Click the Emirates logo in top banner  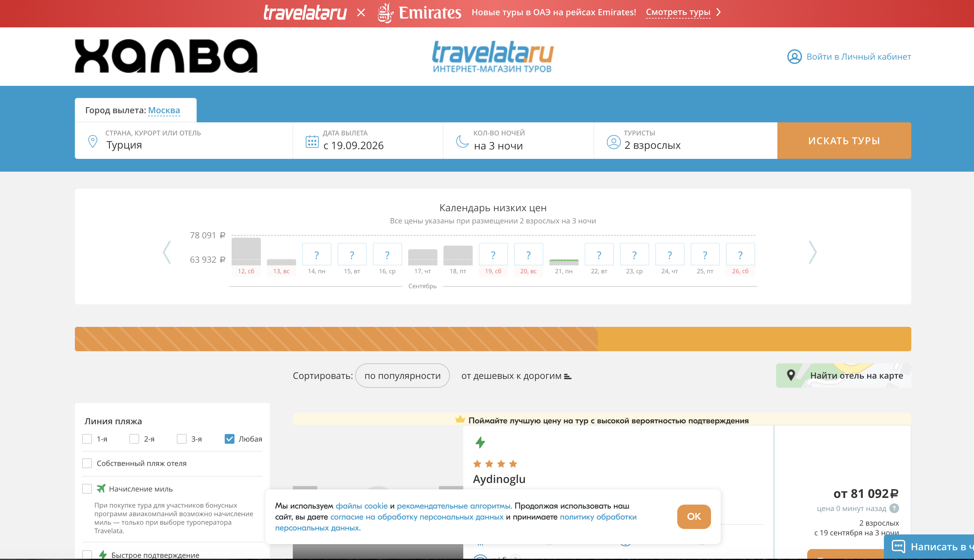click(419, 13)
